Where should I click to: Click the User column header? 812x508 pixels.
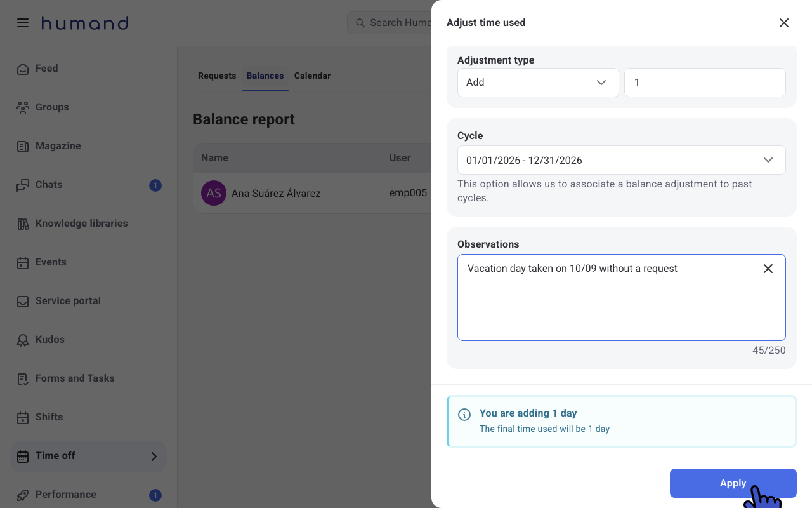coord(400,158)
